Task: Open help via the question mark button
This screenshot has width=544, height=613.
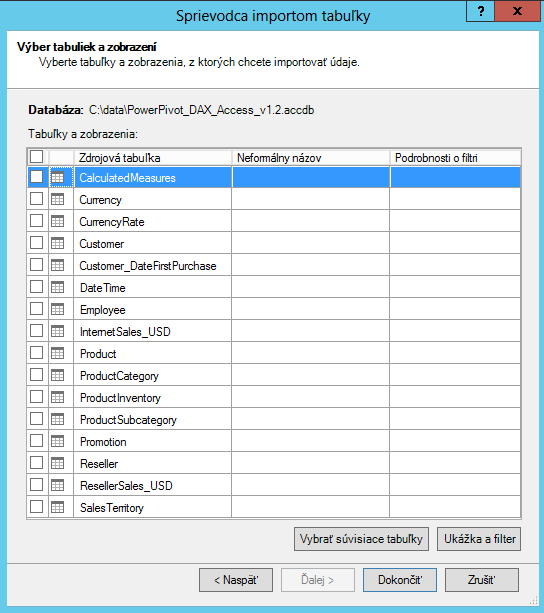Action: 480,11
